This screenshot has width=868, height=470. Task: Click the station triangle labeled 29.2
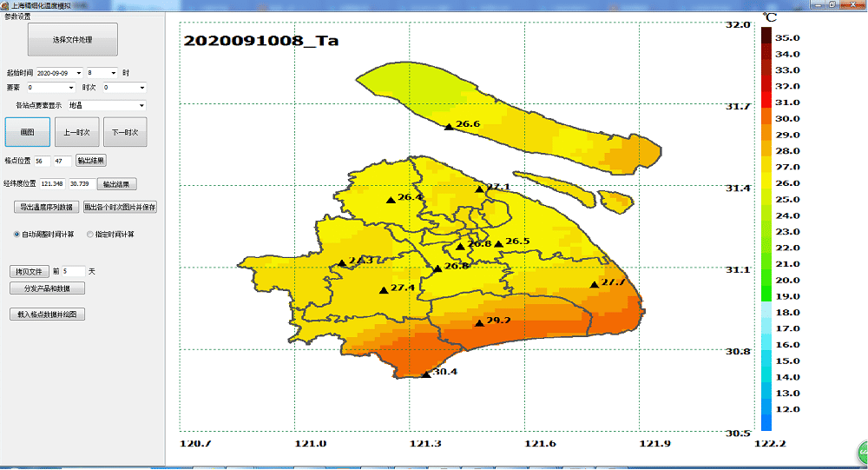click(x=479, y=323)
